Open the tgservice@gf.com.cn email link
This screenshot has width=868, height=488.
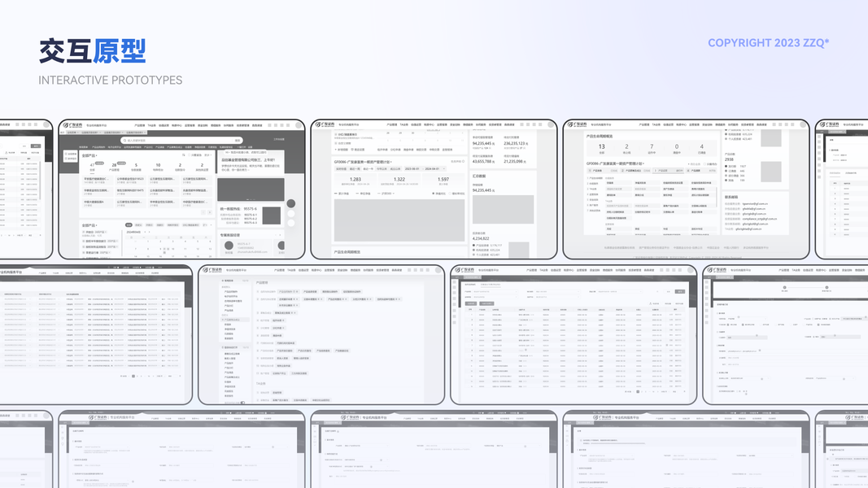point(754,203)
